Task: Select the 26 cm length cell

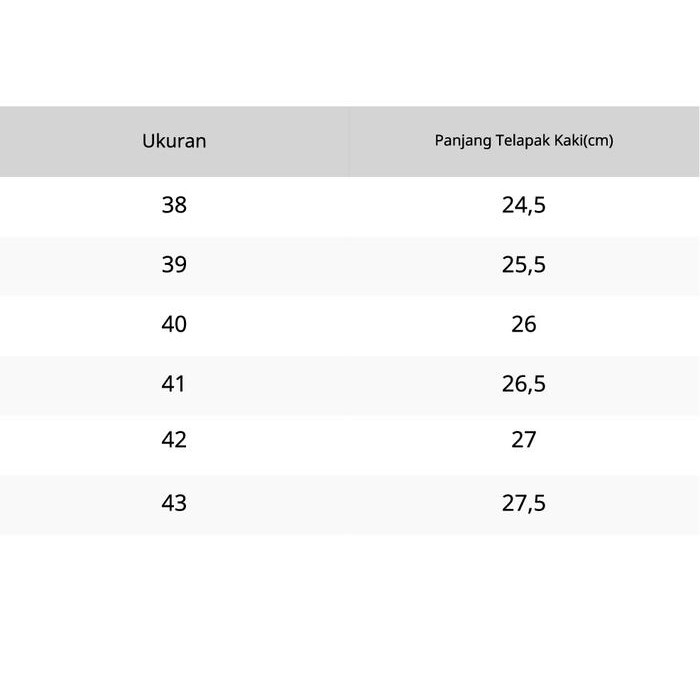Action: coord(523,324)
